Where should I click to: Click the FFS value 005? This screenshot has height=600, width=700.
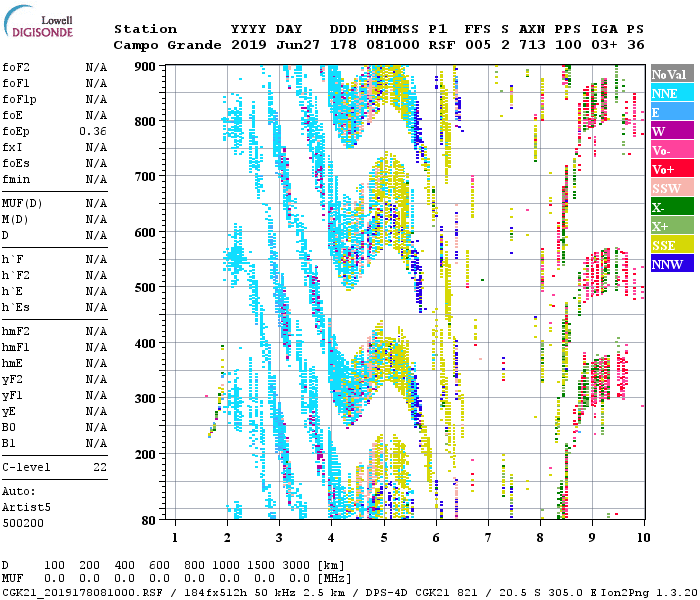click(x=478, y=45)
